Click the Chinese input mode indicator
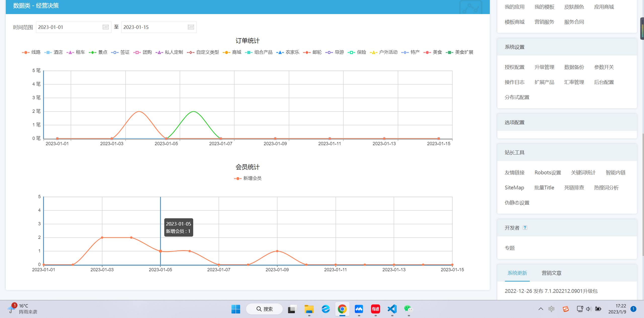The image size is (644, 318). click(x=551, y=309)
